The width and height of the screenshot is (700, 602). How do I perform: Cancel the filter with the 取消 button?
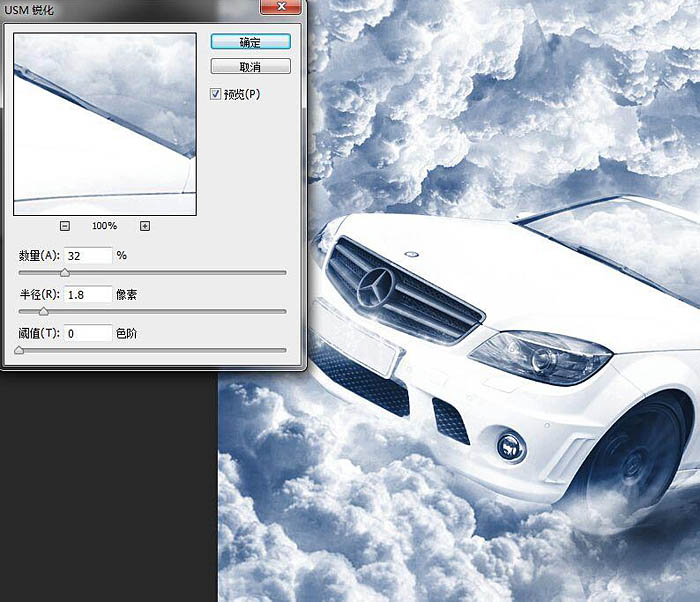point(250,67)
